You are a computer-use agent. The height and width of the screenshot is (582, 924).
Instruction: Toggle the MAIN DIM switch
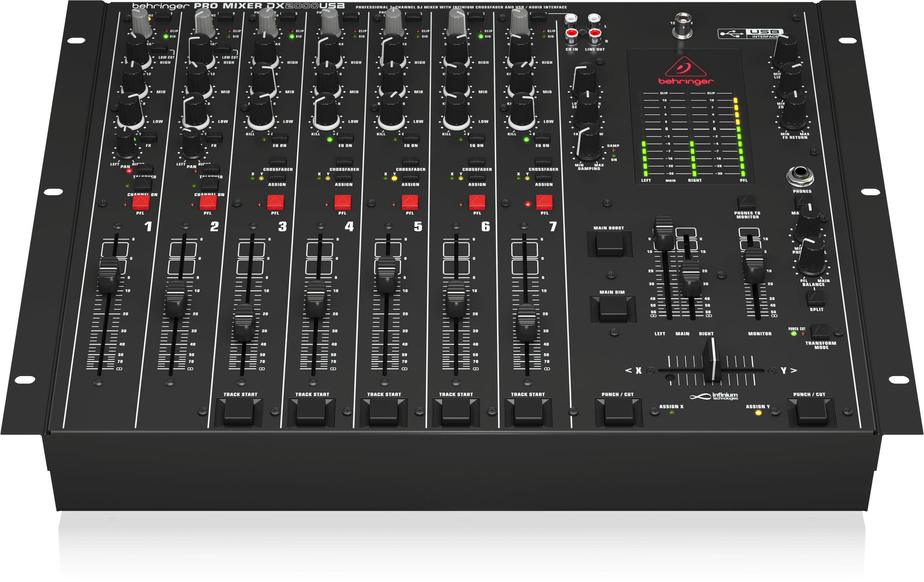(x=613, y=308)
